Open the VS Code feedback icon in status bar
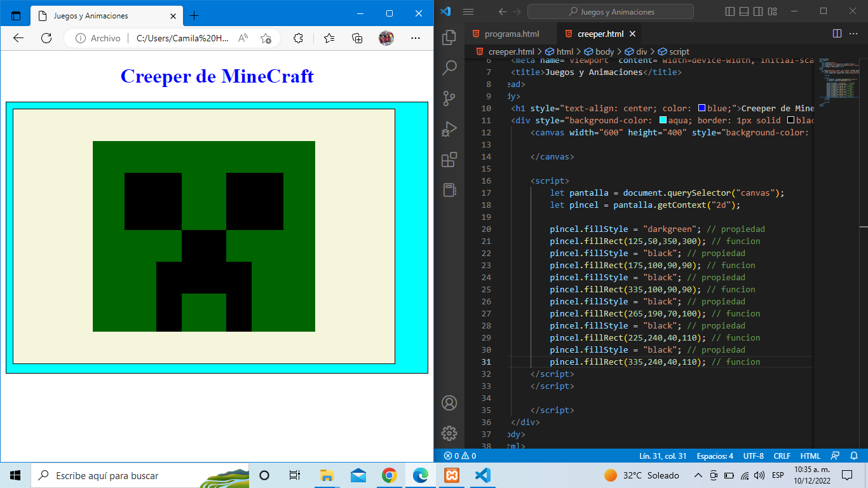Viewport: 868px width, 488px height. tap(835, 456)
